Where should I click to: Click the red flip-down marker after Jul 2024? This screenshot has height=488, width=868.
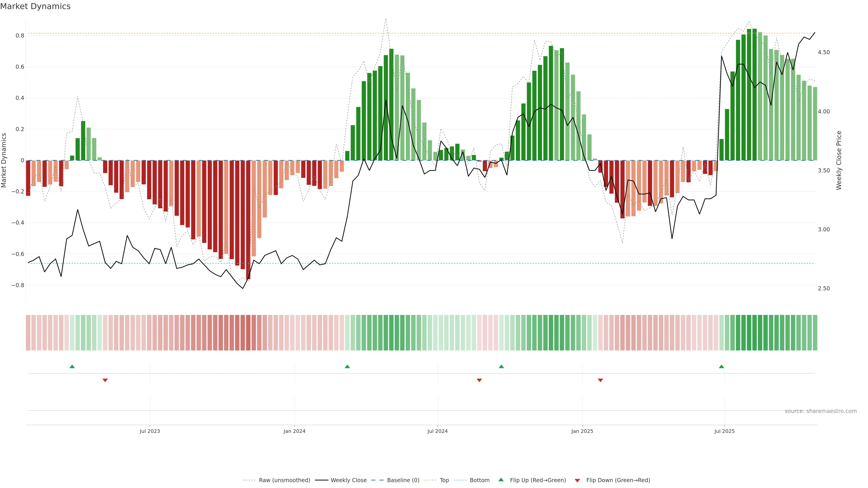[479, 380]
